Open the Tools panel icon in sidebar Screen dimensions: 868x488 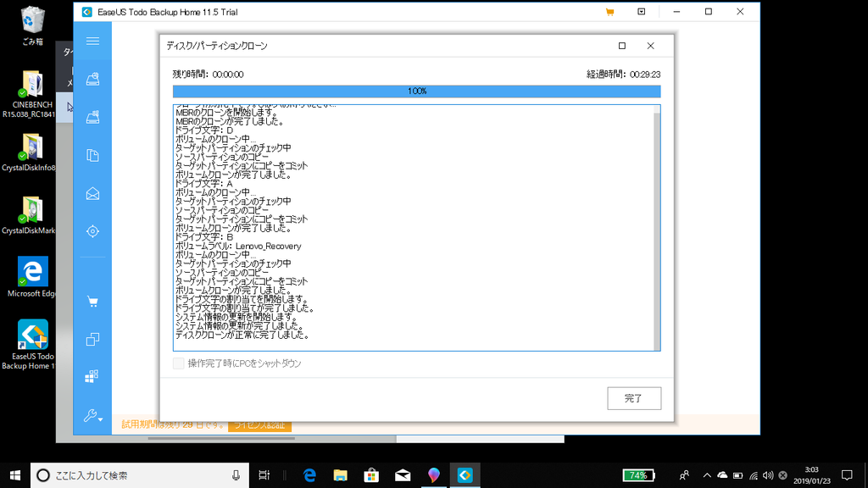[92, 376]
